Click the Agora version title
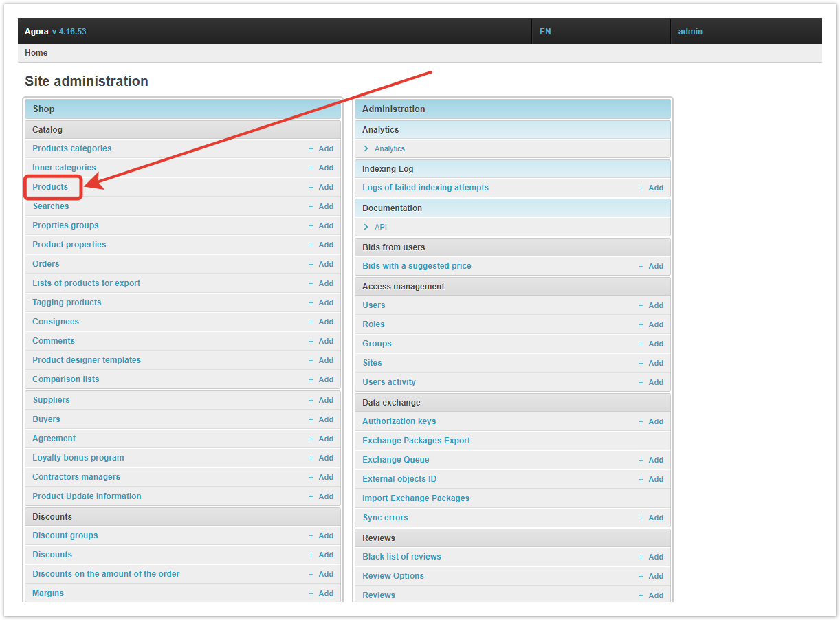Viewport: 840px width, 620px height. pos(55,32)
